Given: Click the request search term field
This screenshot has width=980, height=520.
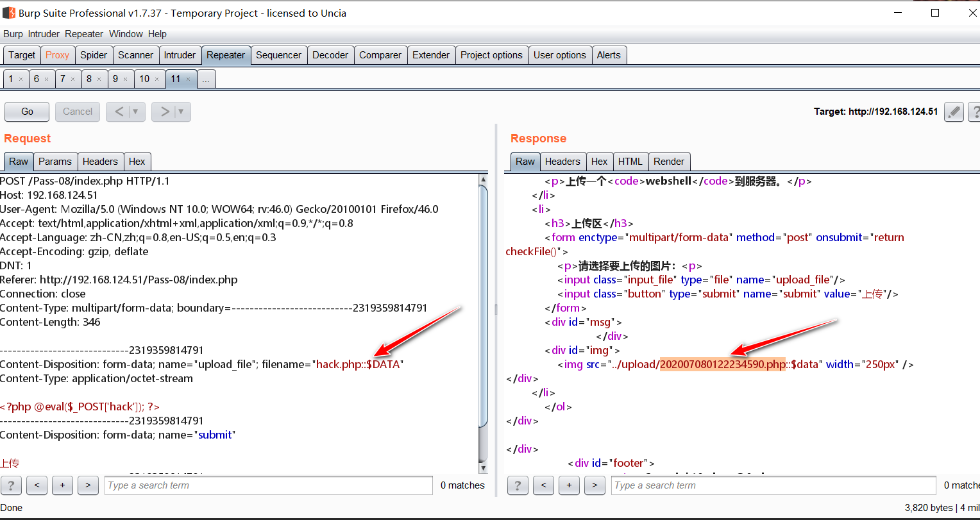Looking at the screenshot, I should 269,485.
